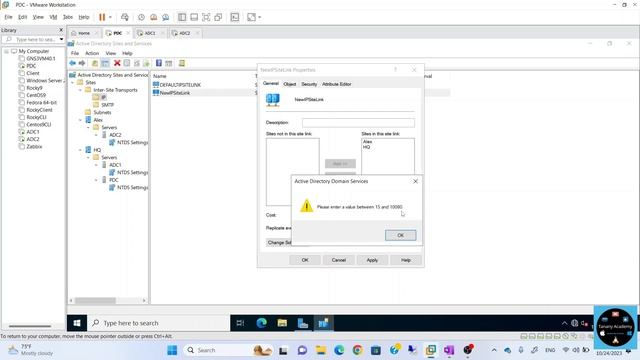Click the green Export list toolbar icon
This screenshot has height=360, width=640.
[147, 63]
